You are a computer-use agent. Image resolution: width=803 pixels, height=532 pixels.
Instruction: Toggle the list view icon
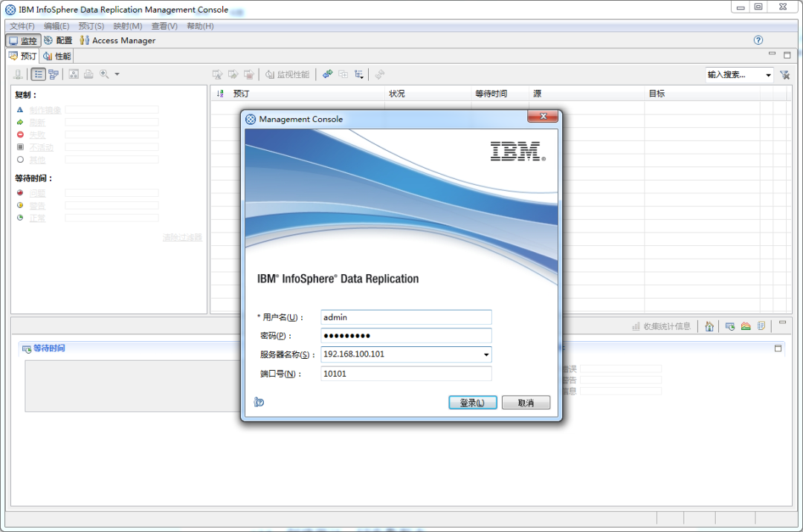click(39, 74)
